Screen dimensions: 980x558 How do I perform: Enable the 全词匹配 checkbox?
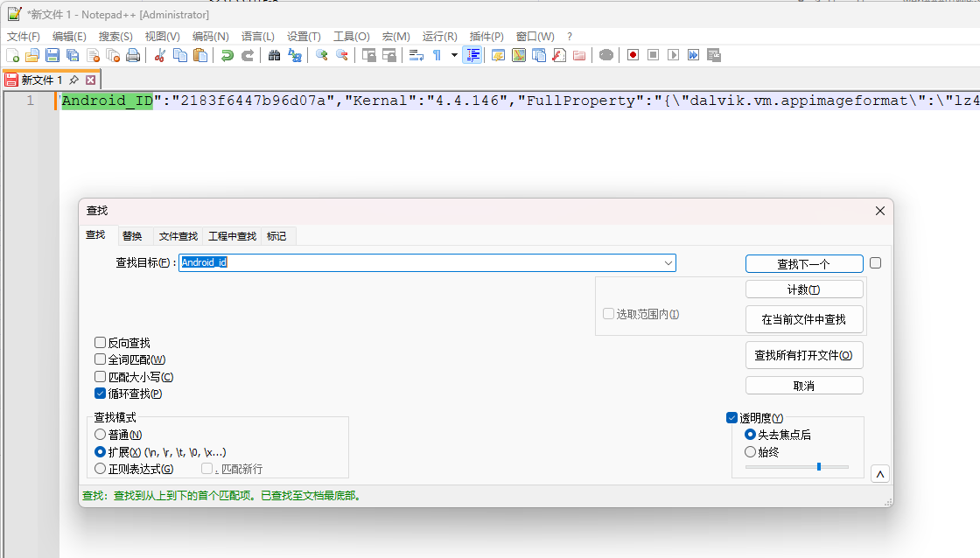coord(100,359)
